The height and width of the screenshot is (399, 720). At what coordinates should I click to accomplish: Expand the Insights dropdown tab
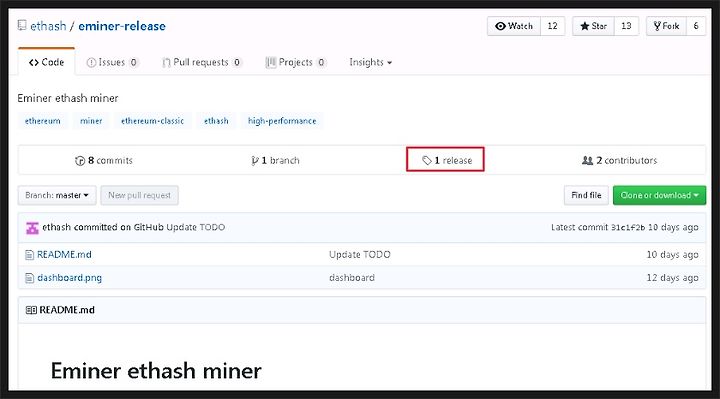371,62
